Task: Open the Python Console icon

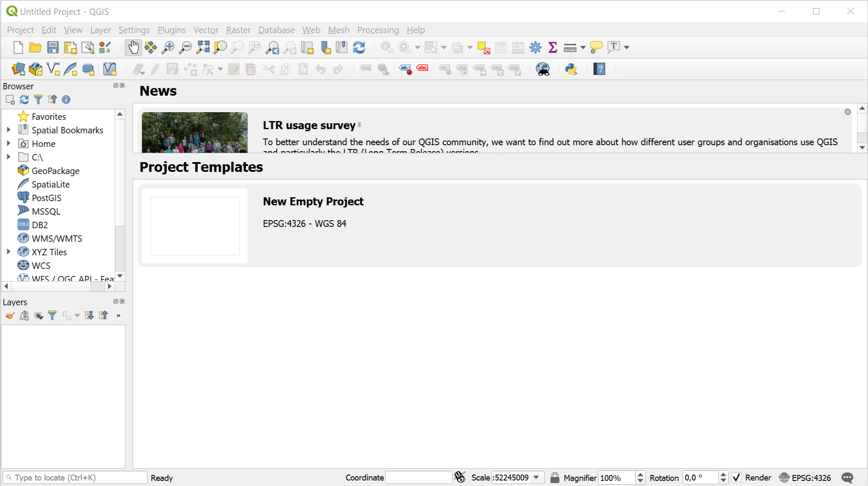Action: [571, 69]
